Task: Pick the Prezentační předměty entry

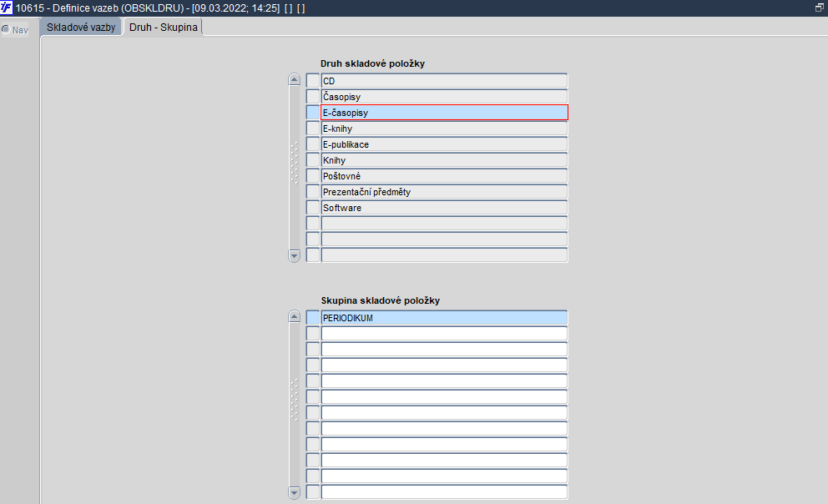Action: click(x=444, y=192)
